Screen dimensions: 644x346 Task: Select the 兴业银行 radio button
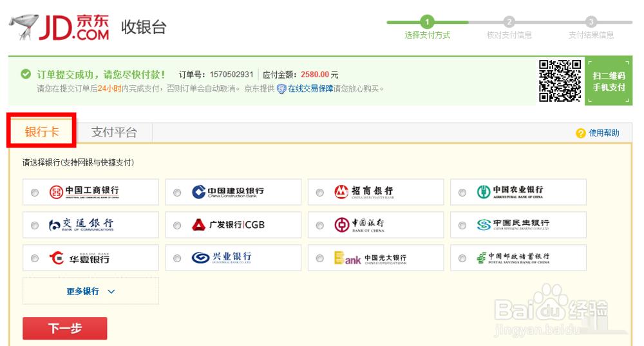(x=178, y=258)
